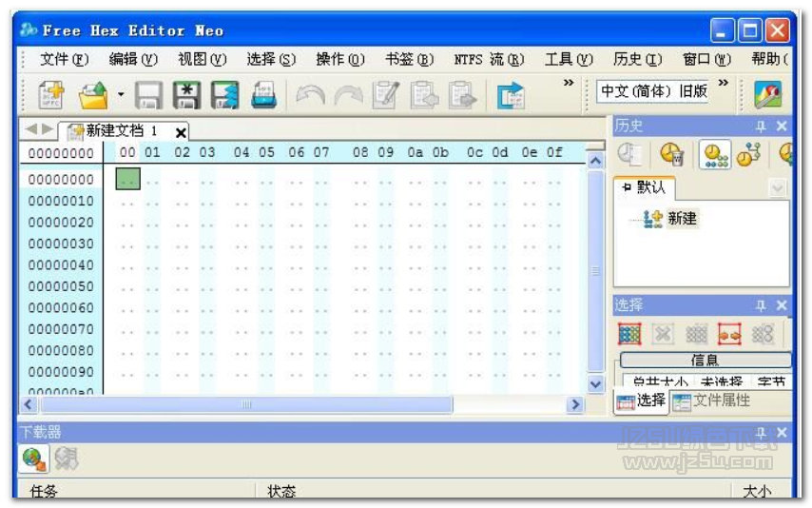Viewport: 812px width, 508px height.
Task: Click the horizontal scrollbar left arrow
Action: (x=29, y=404)
